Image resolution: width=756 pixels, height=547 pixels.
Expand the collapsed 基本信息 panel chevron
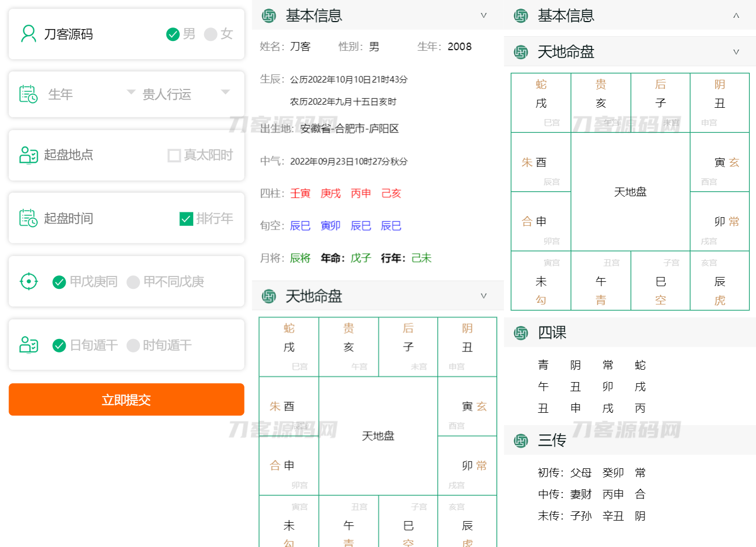pyautogui.click(x=736, y=16)
